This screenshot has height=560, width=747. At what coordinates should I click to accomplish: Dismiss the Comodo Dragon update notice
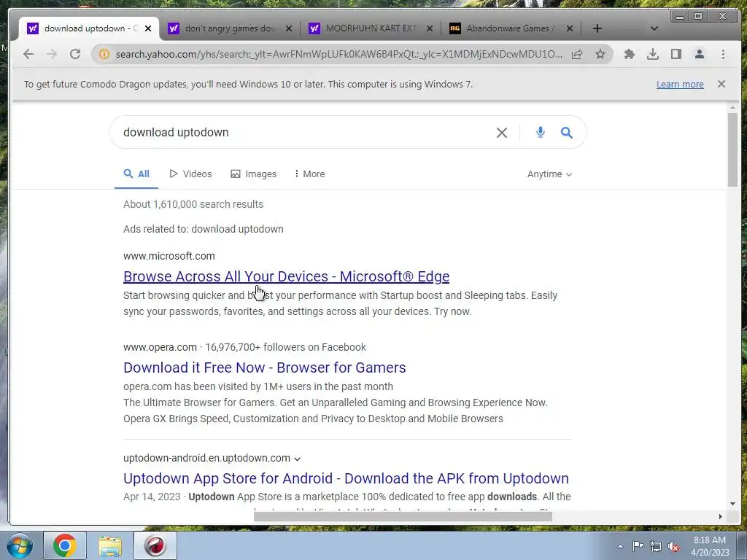click(x=721, y=84)
